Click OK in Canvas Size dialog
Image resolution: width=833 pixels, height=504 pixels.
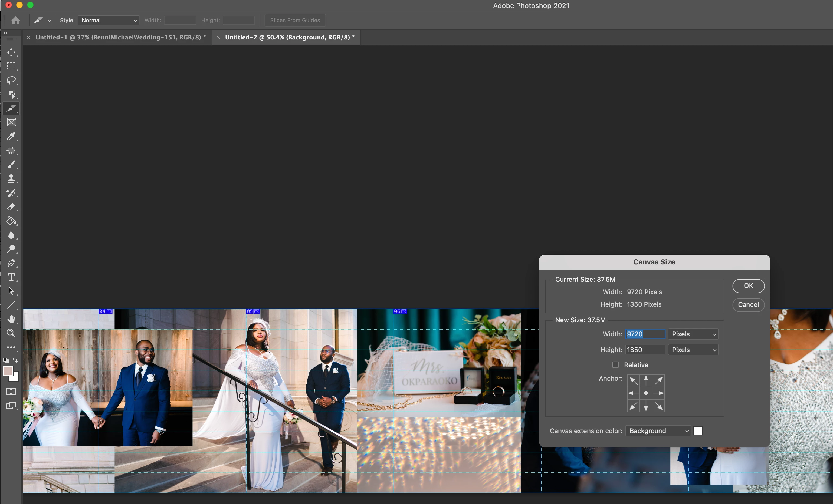(x=748, y=286)
